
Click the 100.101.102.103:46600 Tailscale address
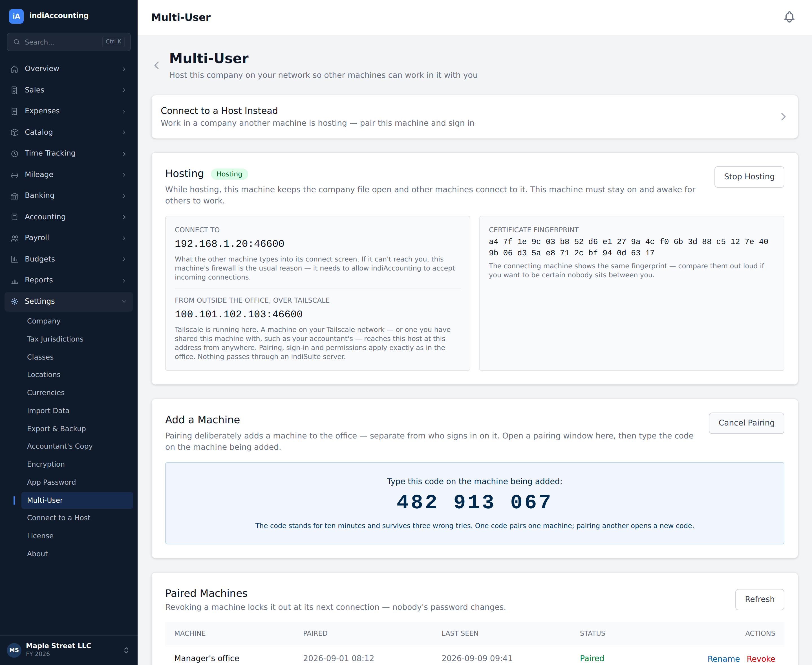click(239, 314)
